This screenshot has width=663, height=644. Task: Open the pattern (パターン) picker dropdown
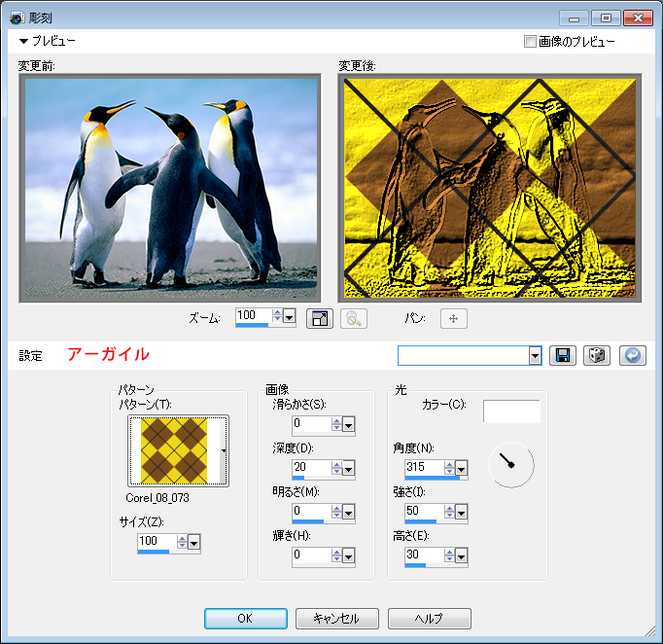tap(225, 450)
